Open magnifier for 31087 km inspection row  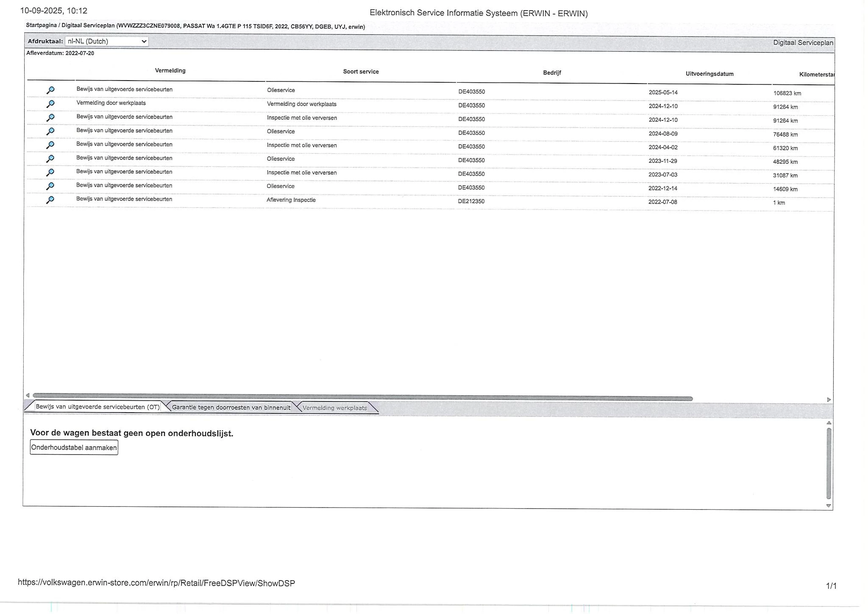pyautogui.click(x=50, y=172)
